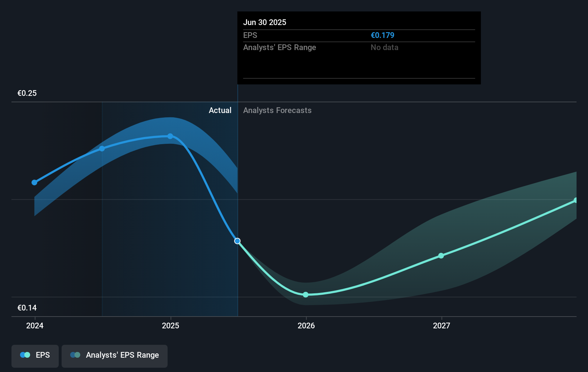Click the 2024 starting EPS data point
Screen dimensions: 588x372
click(34, 182)
